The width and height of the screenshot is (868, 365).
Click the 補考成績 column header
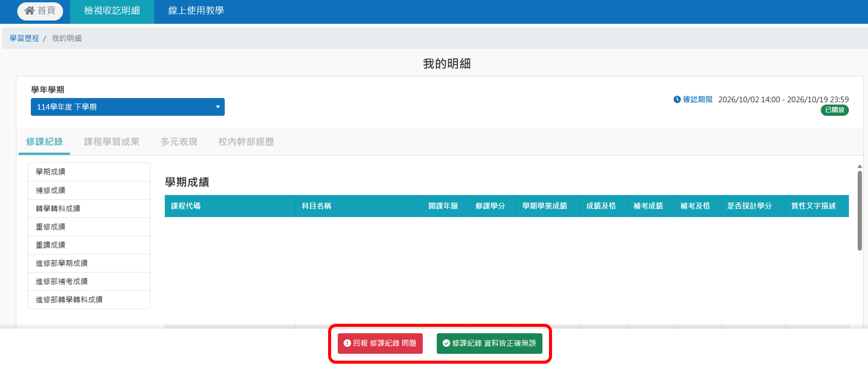pos(651,206)
